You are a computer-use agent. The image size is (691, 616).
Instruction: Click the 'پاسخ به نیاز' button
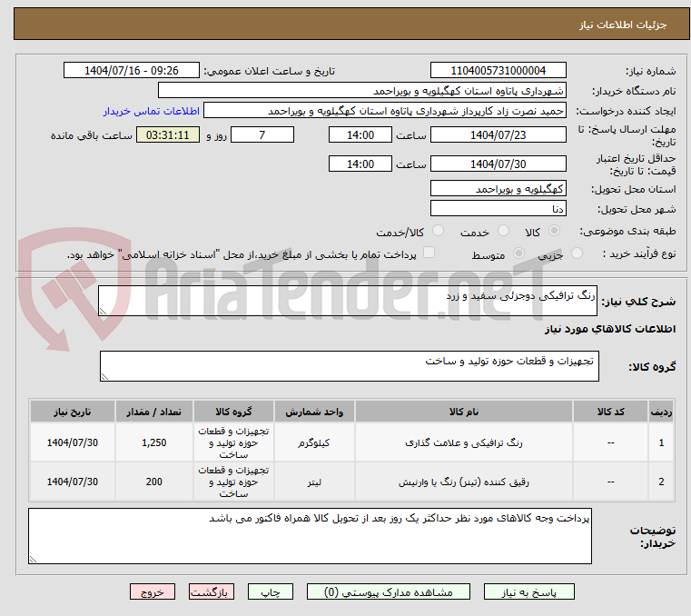tap(528, 591)
